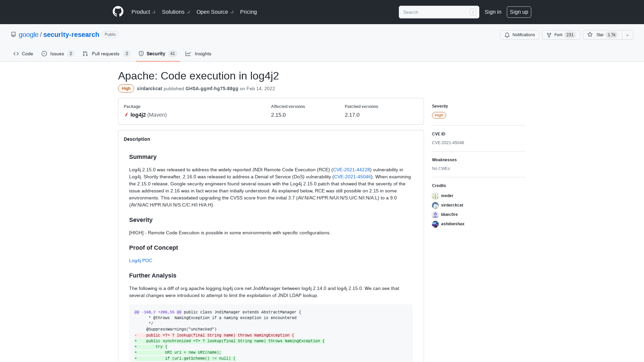Image resolution: width=644 pixels, height=362 pixels.
Task: Open sirdarckcat's avatar in Credits
Action: click(435, 205)
